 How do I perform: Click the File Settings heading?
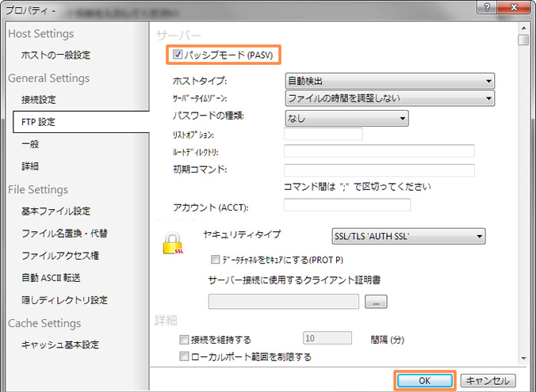pos(38,189)
